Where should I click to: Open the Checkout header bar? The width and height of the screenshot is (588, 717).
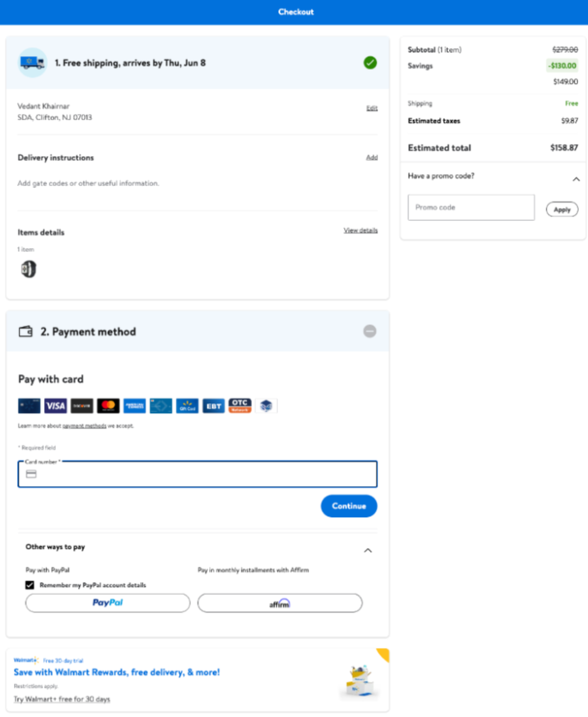294,11
